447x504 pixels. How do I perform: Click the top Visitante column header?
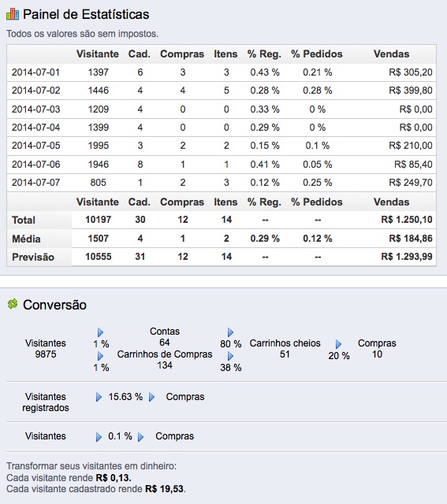[x=98, y=54]
